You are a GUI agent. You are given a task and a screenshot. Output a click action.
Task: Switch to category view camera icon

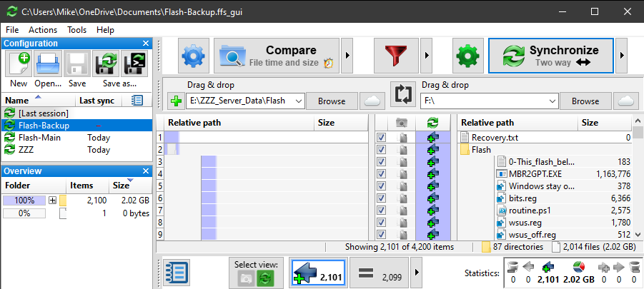(247, 279)
